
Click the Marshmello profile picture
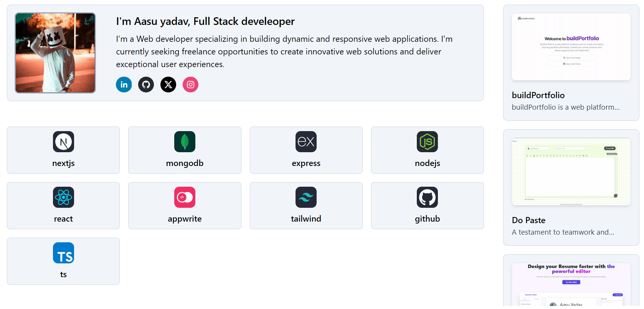(x=55, y=53)
